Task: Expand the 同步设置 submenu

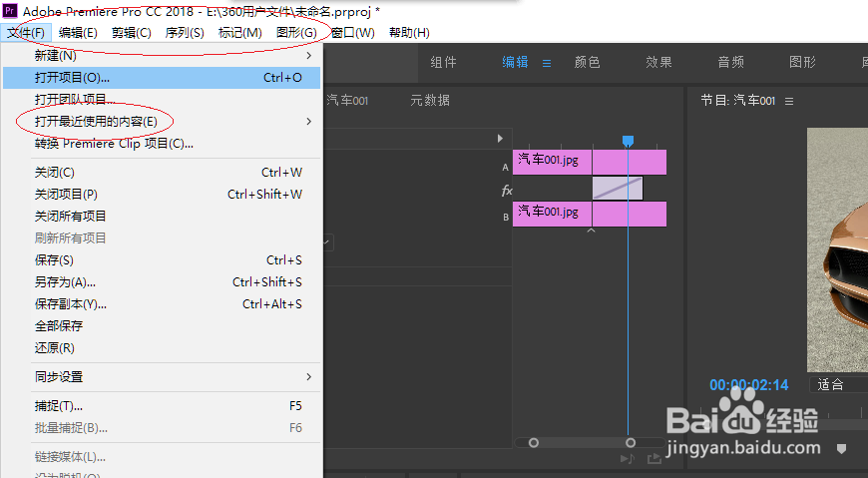Action: point(162,377)
